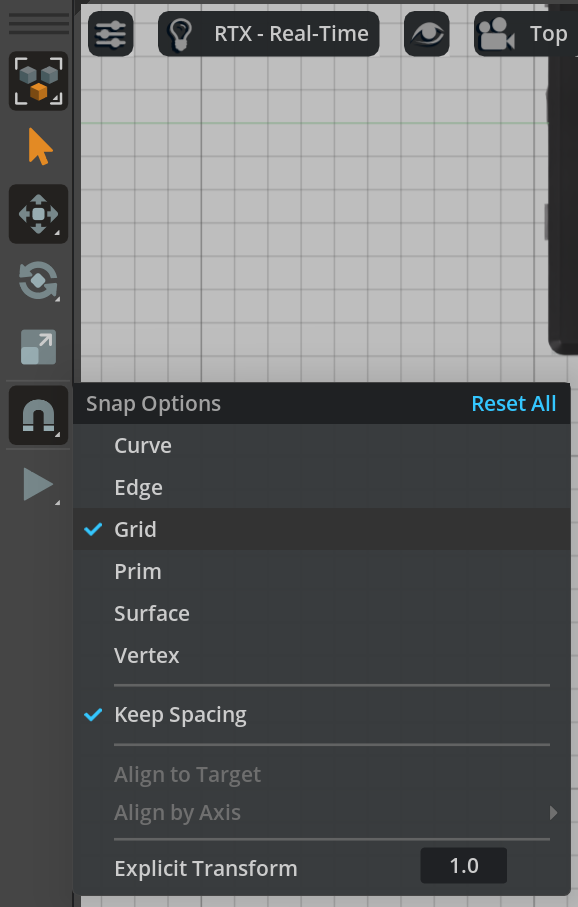Click the Snap magnet tool icon
The height and width of the screenshot is (907, 578).
(x=38, y=414)
